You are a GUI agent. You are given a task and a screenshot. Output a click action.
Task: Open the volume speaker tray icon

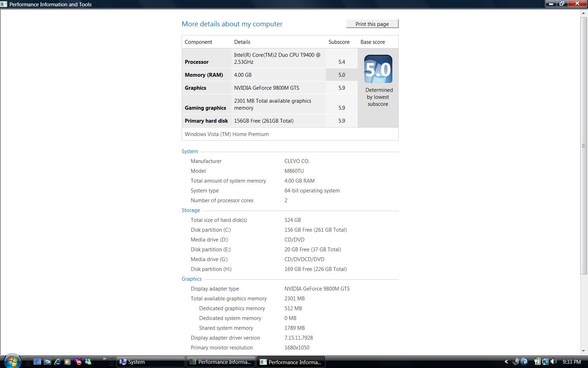(553, 362)
